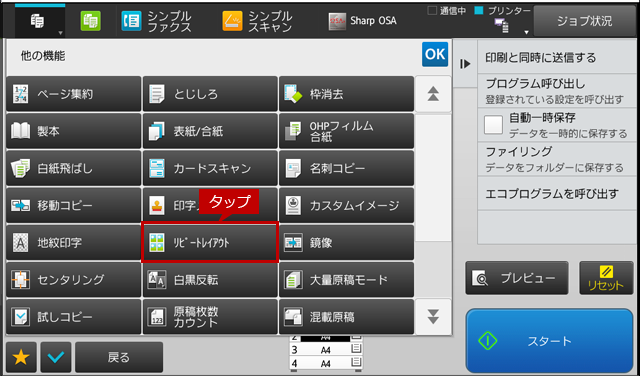Select OHPフィルム合紙 function
The image size is (640, 376).
click(347, 131)
